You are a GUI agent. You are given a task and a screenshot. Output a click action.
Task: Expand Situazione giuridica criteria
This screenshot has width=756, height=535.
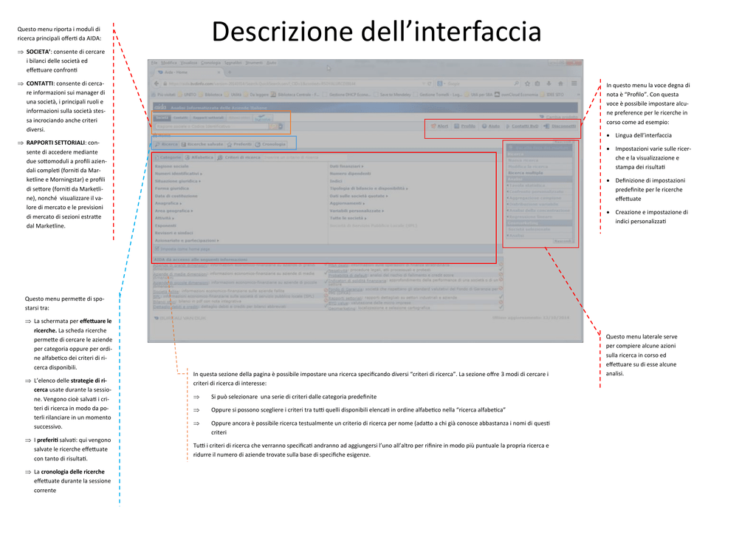coord(177,181)
